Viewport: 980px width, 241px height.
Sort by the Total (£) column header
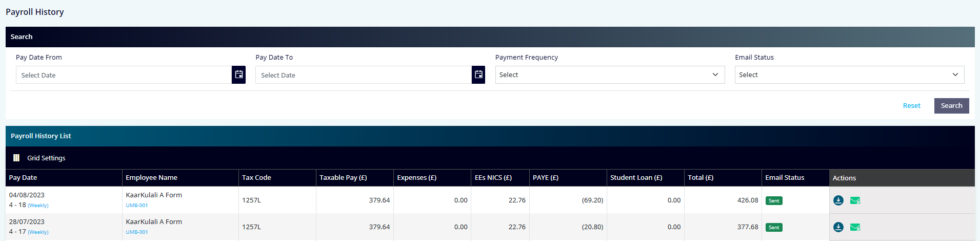pyautogui.click(x=701, y=177)
